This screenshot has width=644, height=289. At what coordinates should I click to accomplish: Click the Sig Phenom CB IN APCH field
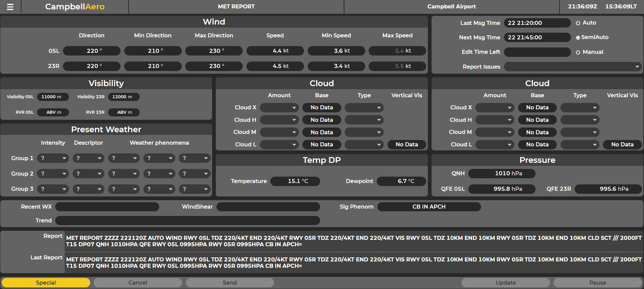[429, 207]
